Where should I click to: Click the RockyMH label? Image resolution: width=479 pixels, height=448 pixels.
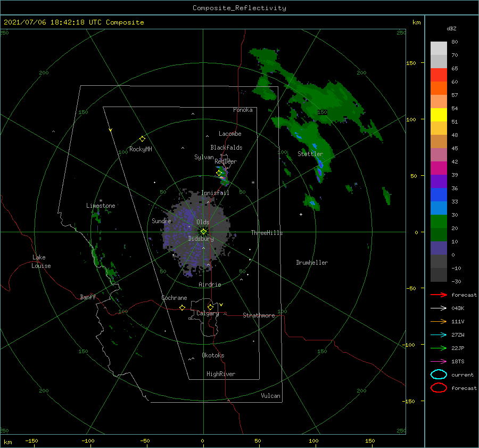(x=141, y=149)
